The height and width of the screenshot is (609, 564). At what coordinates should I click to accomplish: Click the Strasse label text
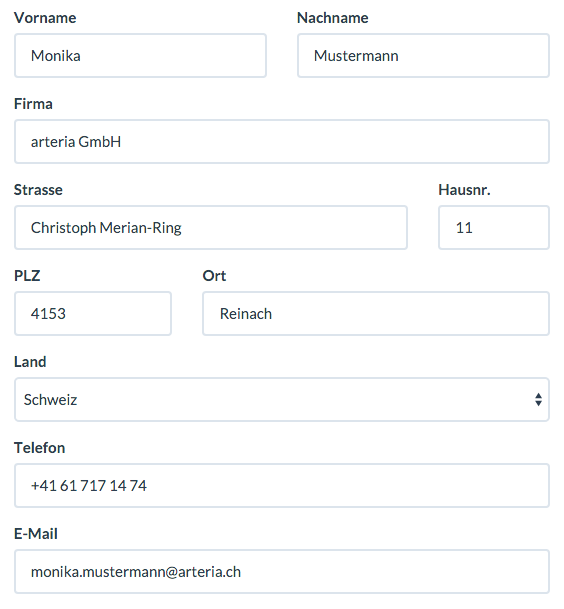[38, 190]
